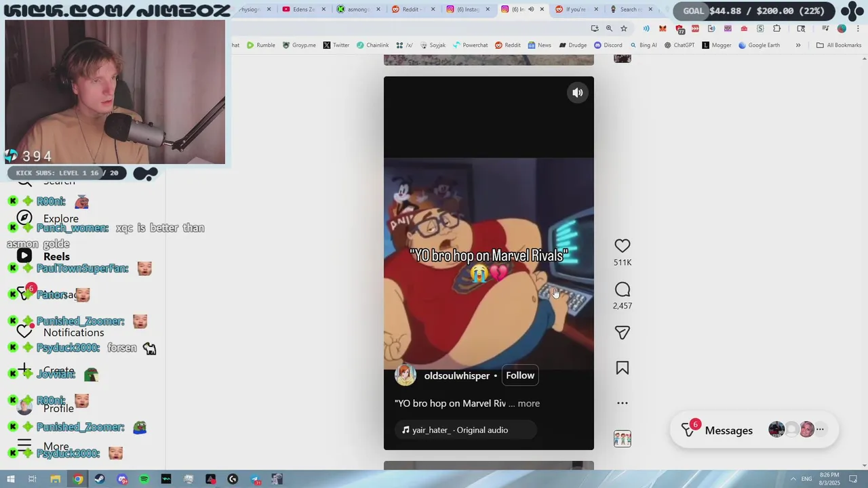Click the install app icon in address bar
Viewport: 868px width, 488px height.
click(x=595, y=28)
